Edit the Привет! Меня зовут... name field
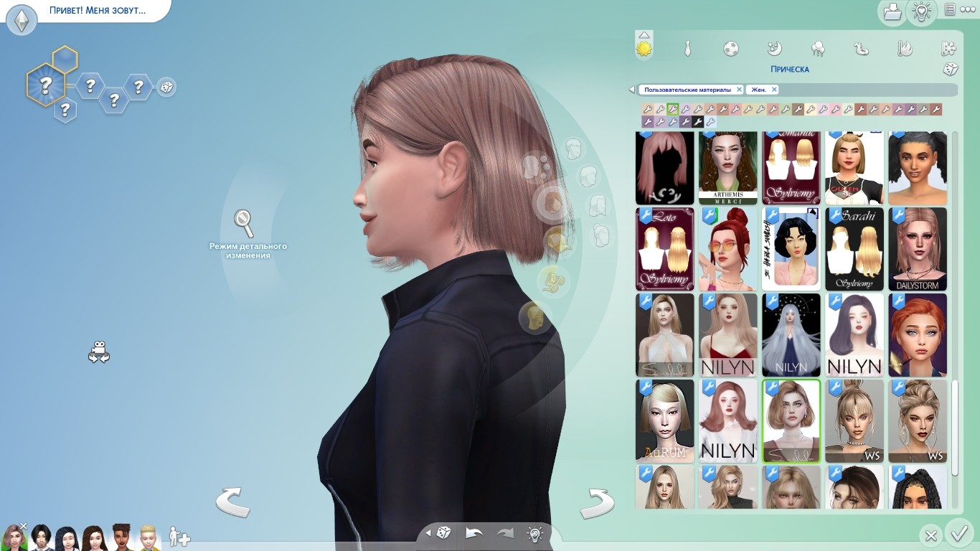This screenshot has width=980, height=551. [x=97, y=11]
